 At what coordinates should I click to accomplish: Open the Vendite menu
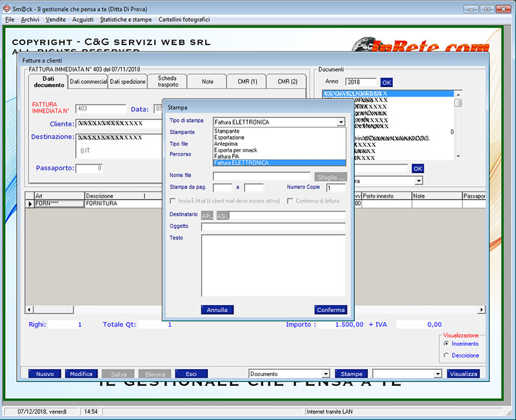click(55, 19)
